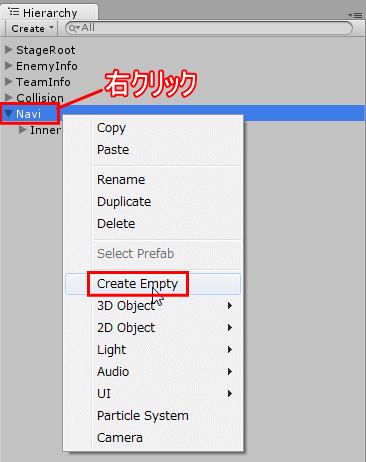Open the Create dropdown in Hierarchy
Viewport: 366px width, 462px height.
click(32, 28)
